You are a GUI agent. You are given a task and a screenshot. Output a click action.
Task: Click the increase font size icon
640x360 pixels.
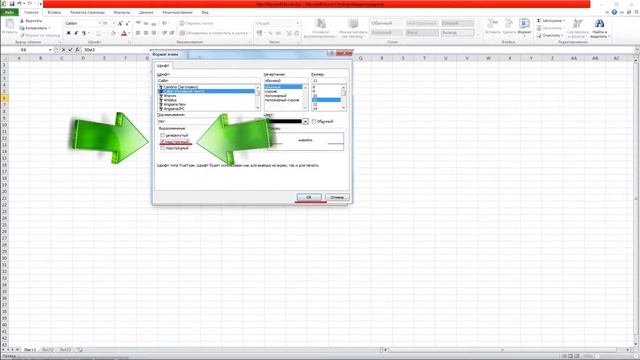(120, 24)
